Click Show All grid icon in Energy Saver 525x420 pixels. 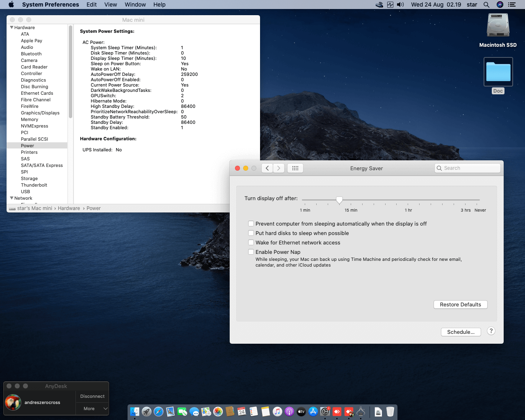tap(295, 168)
